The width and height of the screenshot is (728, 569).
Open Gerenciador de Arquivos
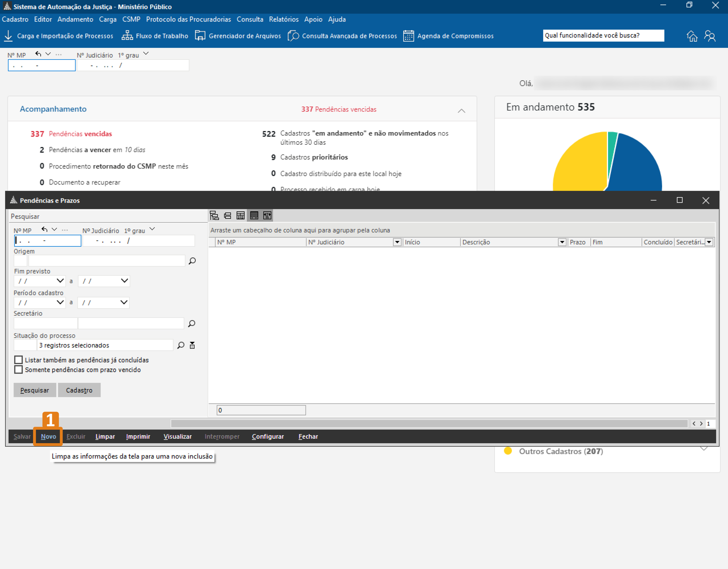pyautogui.click(x=200, y=36)
